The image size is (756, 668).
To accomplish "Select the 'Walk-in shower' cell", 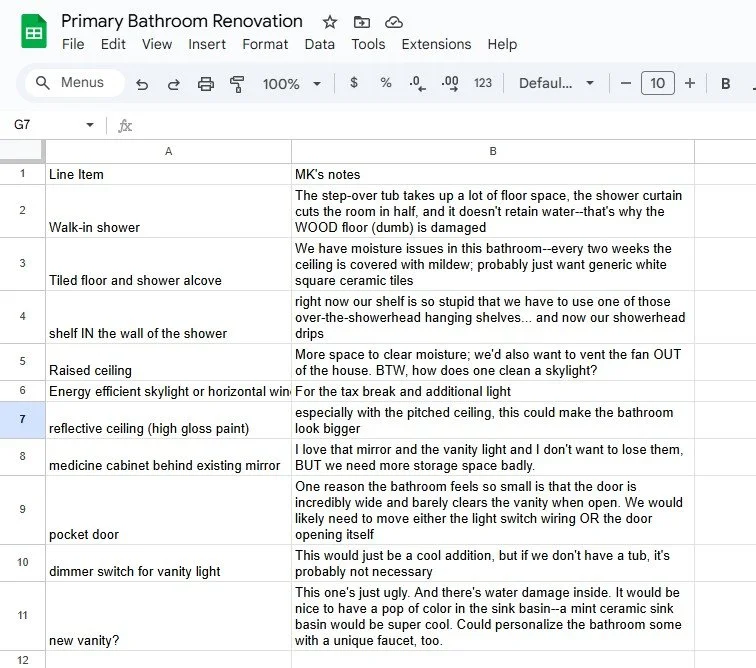I will tap(168, 211).
